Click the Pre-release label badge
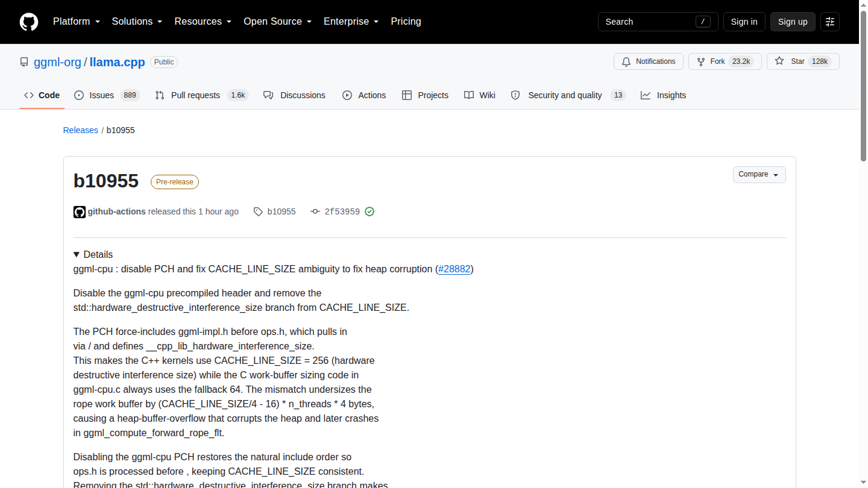The height and width of the screenshot is (488, 868). (x=175, y=182)
